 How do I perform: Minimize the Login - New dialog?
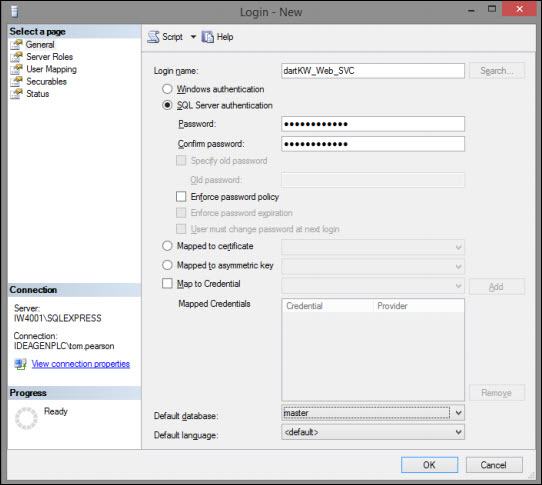(471, 10)
